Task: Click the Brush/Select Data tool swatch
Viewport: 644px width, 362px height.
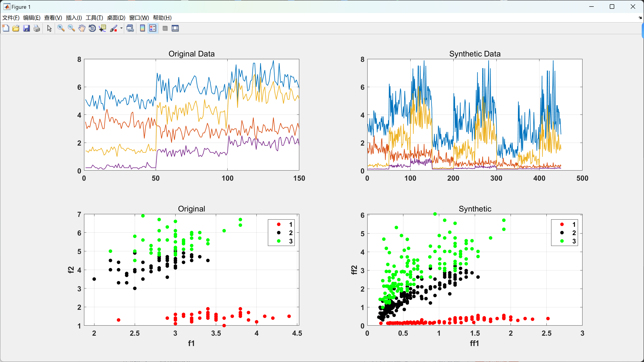Action: point(114,28)
